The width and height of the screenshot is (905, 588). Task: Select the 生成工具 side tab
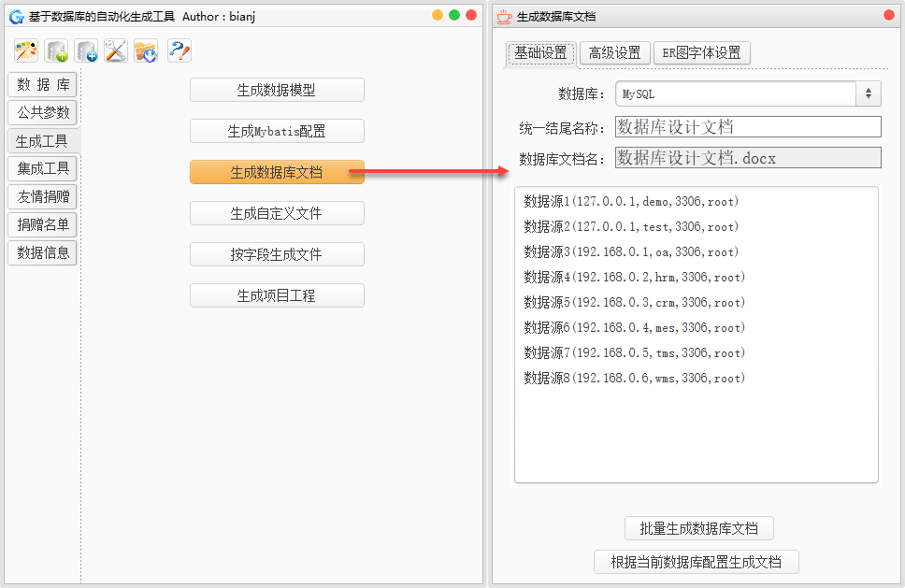[x=42, y=141]
